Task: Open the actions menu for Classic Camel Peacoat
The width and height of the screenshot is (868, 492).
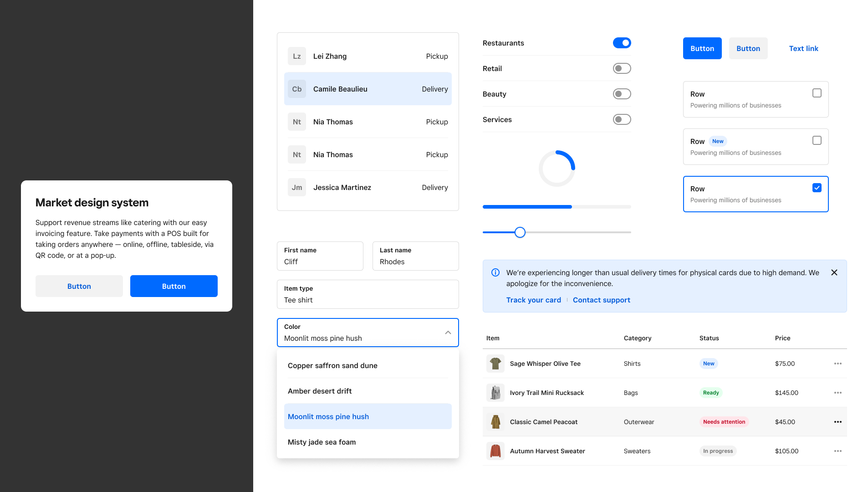Action: point(838,422)
